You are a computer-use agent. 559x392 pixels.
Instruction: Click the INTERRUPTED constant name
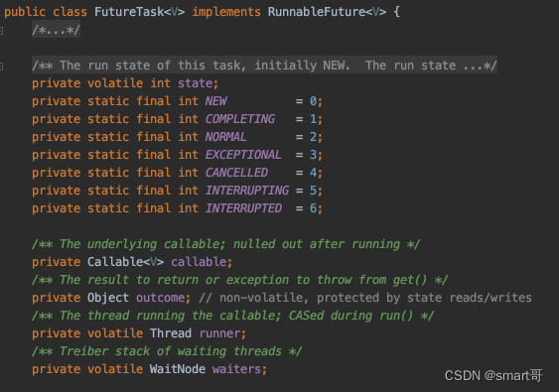tap(244, 208)
